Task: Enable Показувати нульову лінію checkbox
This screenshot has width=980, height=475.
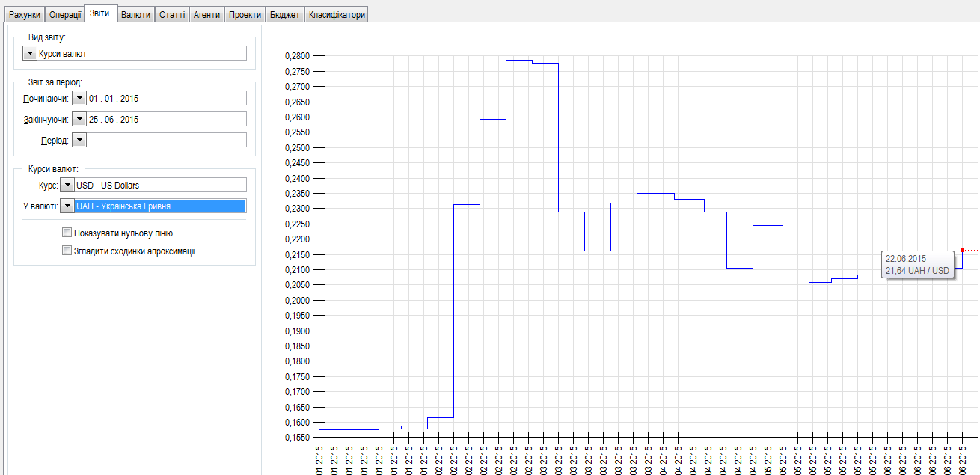Action: (67, 233)
